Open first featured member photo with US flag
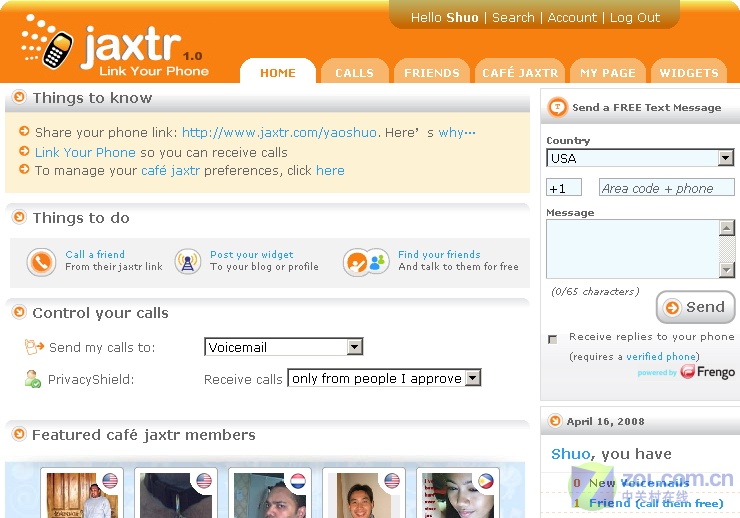Image resolution: width=740 pixels, height=518 pixels. [x=82, y=495]
